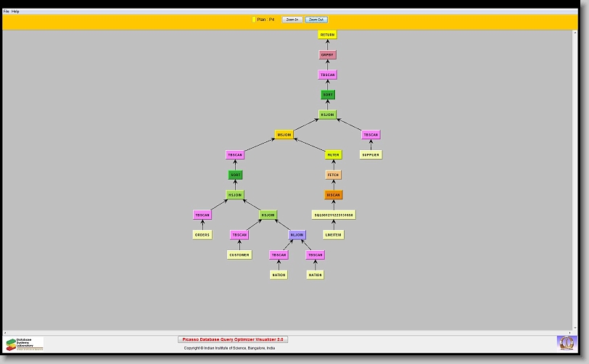Viewport: 589px width, 364px height.
Task: Click the orange MSJOIN node
Action: [284, 135]
